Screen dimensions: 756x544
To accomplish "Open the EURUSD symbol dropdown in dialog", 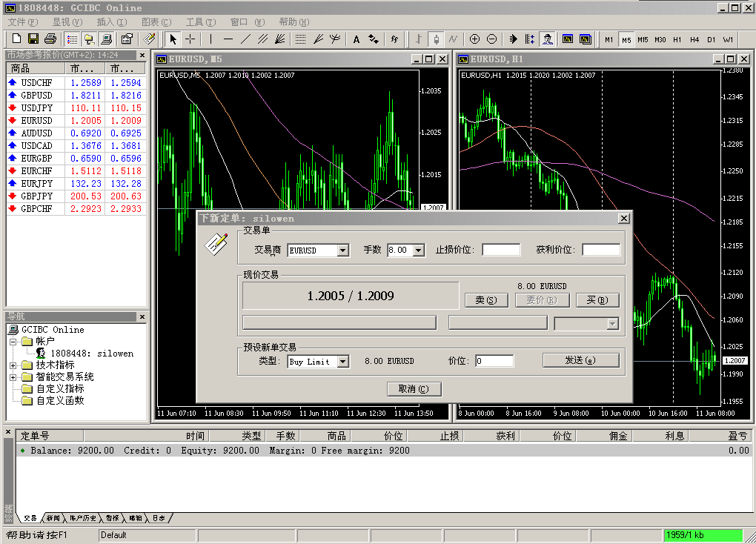I will click(x=342, y=251).
